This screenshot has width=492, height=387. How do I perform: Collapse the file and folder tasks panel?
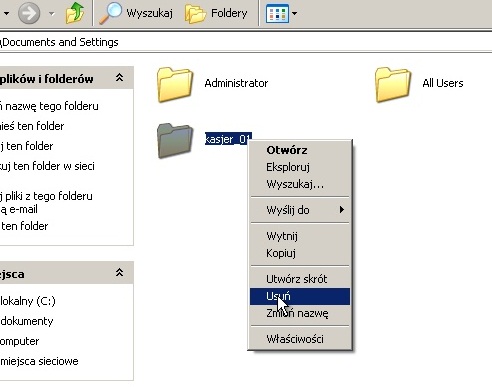click(119, 78)
